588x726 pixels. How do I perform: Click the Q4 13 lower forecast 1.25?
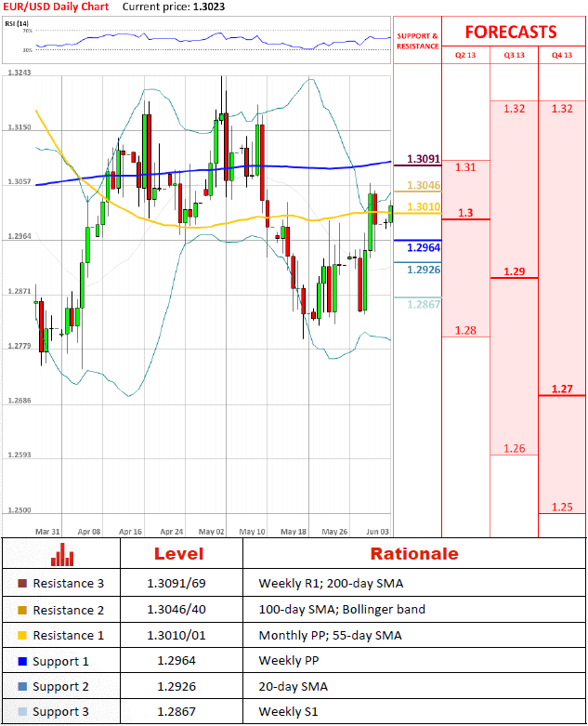pos(562,507)
